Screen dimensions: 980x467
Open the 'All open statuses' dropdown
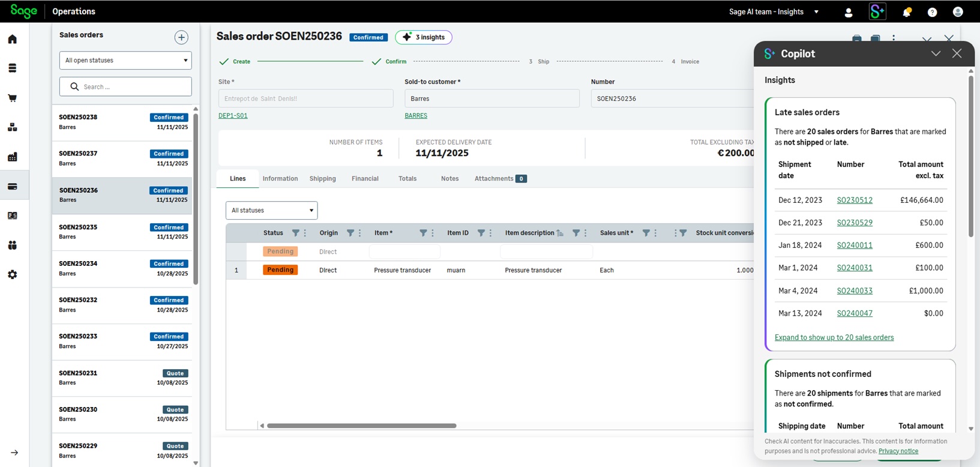[x=125, y=60]
